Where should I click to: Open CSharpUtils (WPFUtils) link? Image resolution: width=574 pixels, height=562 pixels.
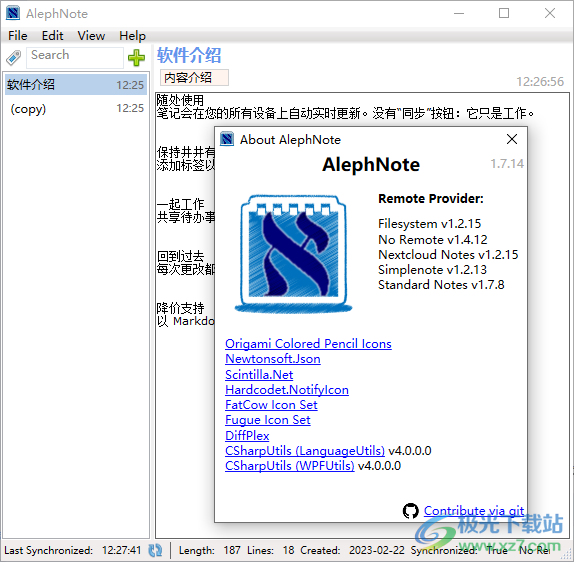[290, 465]
